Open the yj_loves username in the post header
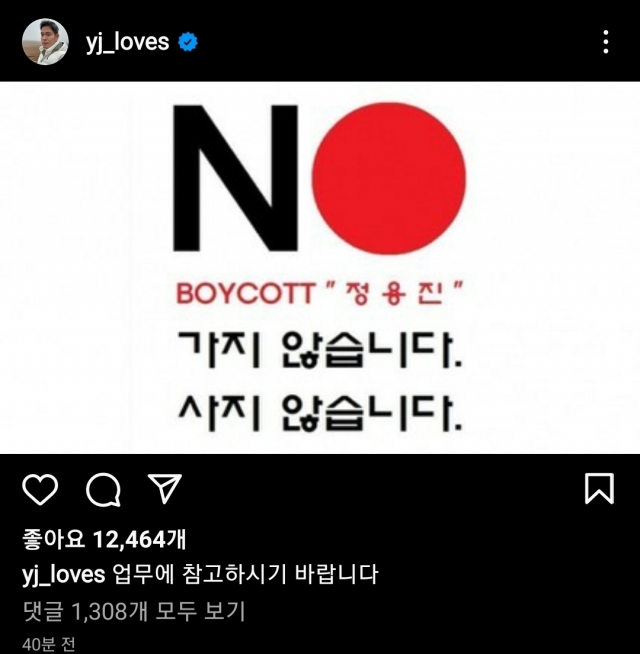Image resolution: width=640 pixels, height=654 pixels. 128,43
